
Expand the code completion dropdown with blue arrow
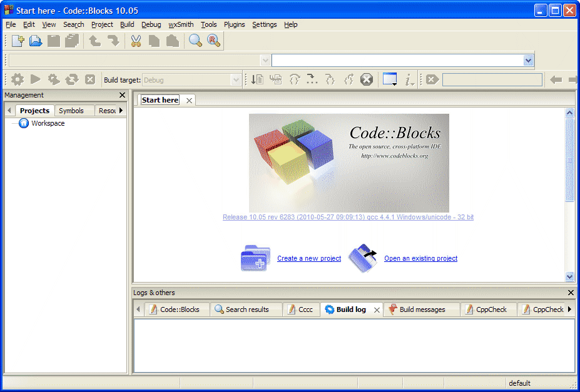tap(528, 60)
